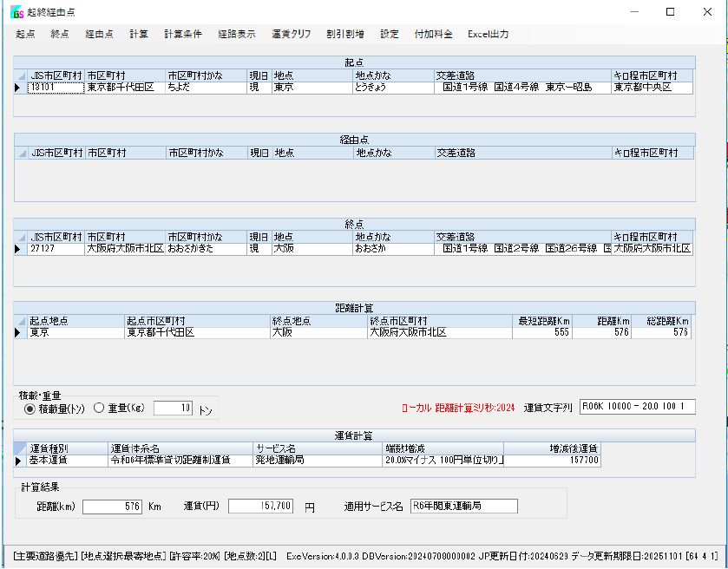This screenshot has height=569, width=728.
Task: Click the row selector arrow in the 距離計算 grid
Action: [x=20, y=332]
